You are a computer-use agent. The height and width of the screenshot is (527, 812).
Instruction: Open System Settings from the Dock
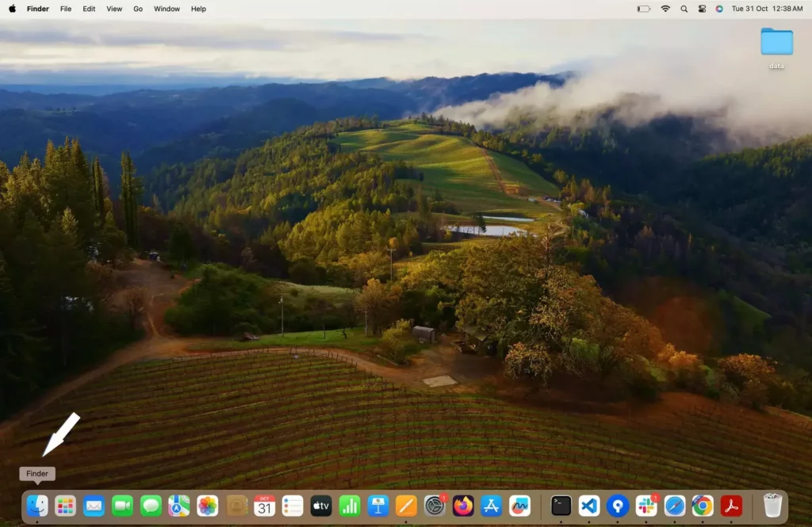pyautogui.click(x=435, y=506)
